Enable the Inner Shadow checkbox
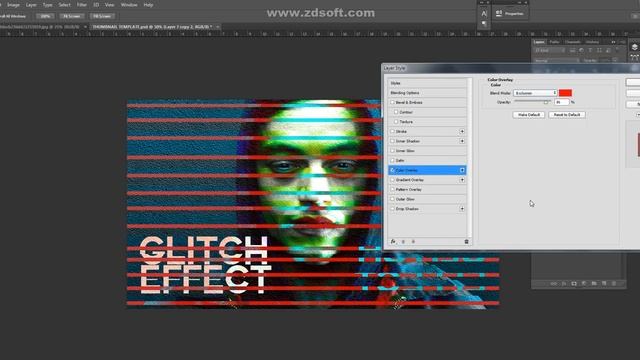Screen dimensions: 640x360 tap(392, 141)
